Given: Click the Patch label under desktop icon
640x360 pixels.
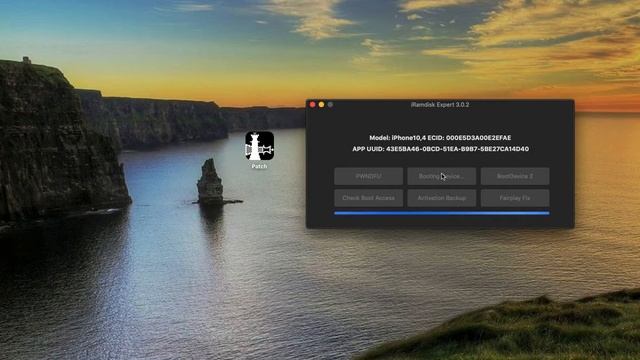Looking at the screenshot, I should pos(259,167).
